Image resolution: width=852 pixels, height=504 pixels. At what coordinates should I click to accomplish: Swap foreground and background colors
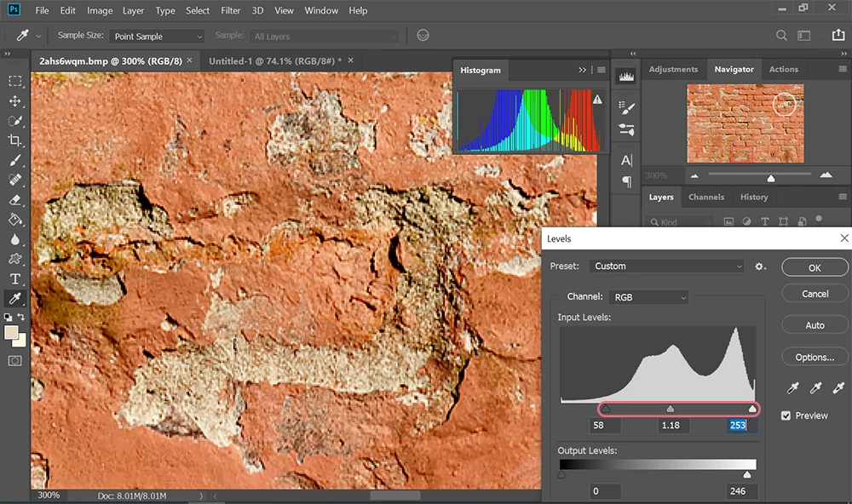click(x=23, y=317)
